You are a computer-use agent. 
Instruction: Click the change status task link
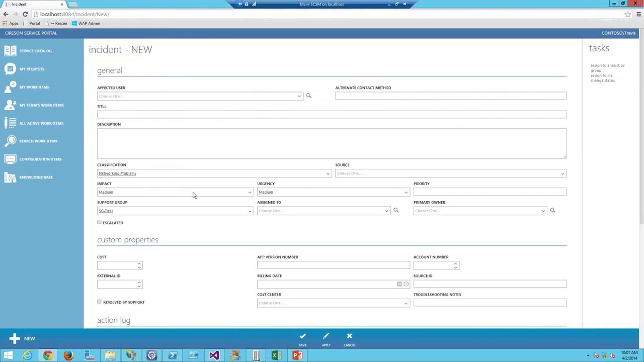pyautogui.click(x=602, y=80)
